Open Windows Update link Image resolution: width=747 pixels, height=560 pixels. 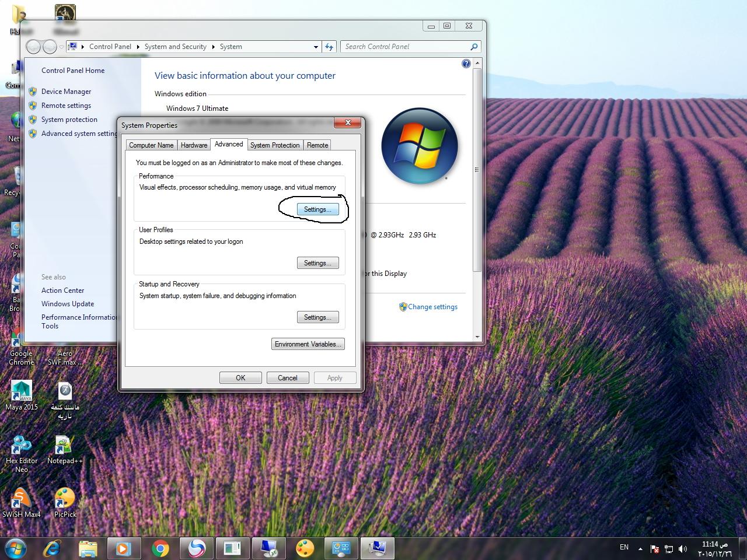[x=68, y=304]
